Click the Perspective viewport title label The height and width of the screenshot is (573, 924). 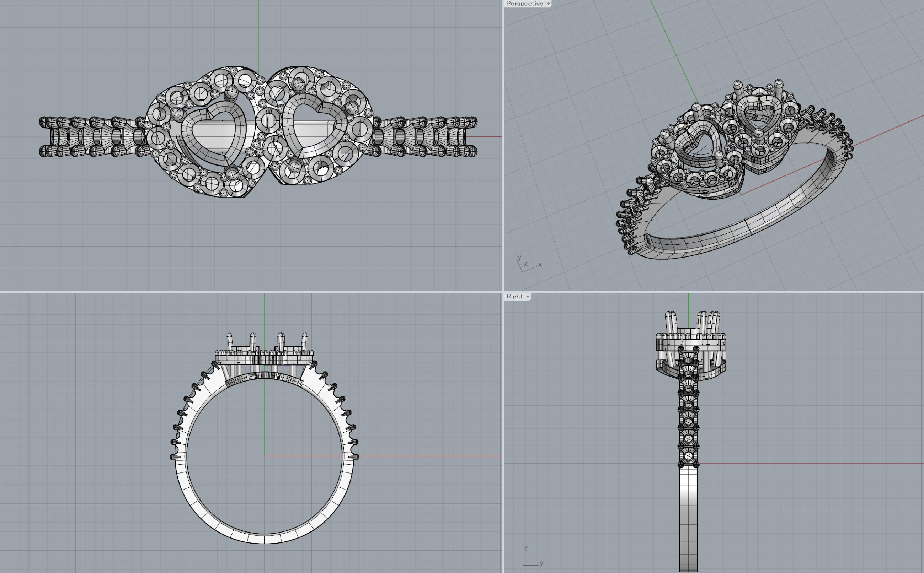(524, 4)
